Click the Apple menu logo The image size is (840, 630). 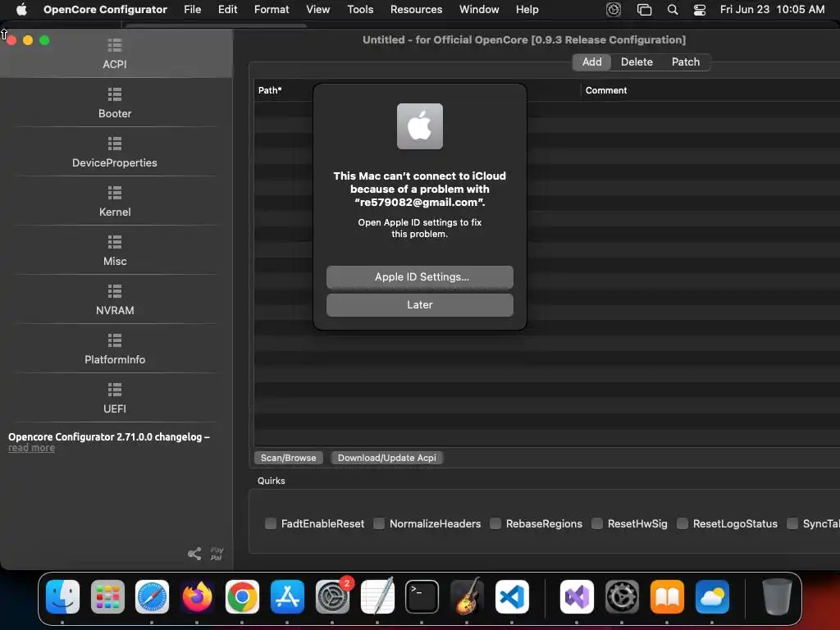(21, 9)
